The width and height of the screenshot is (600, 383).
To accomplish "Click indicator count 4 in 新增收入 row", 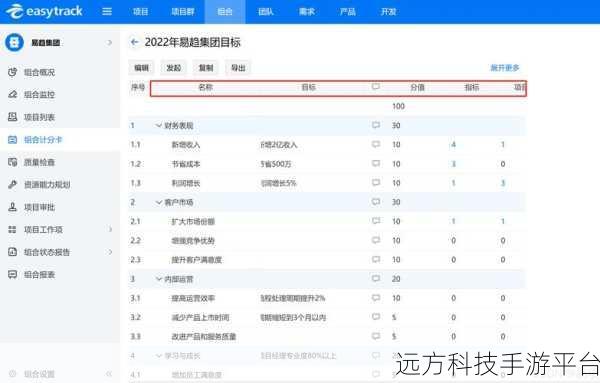I will pyautogui.click(x=453, y=144).
